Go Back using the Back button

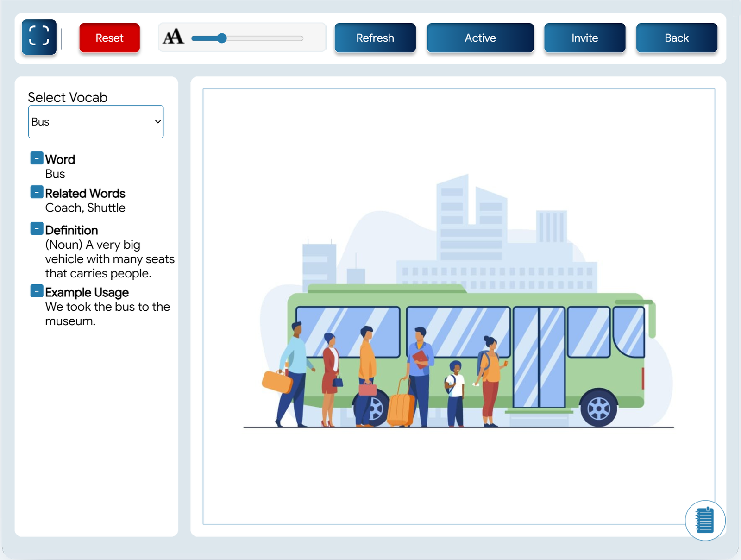click(x=677, y=38)
